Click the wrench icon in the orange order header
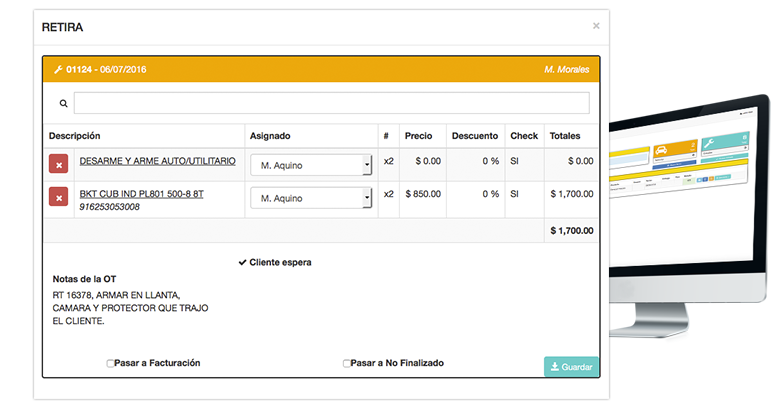The image size is (780, 408). pos(58,70)
